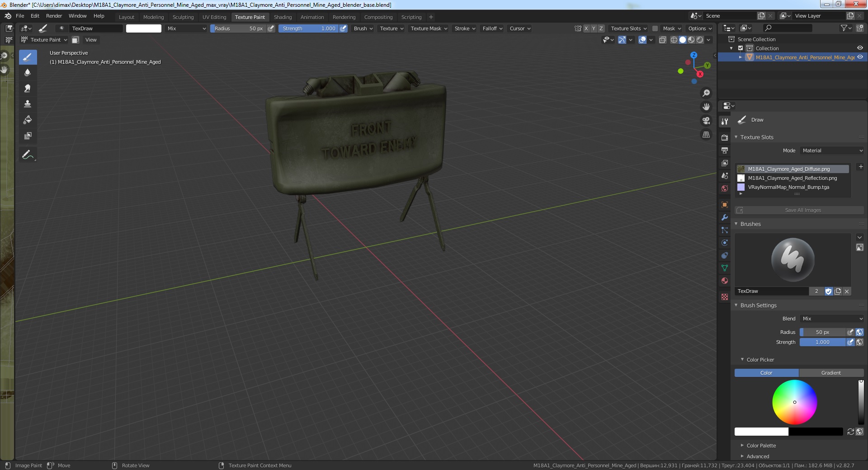The width and height of the screenshot is (868, 470).
Task: Switch to the UV Editing workspace tab
Action: (214, 17)
